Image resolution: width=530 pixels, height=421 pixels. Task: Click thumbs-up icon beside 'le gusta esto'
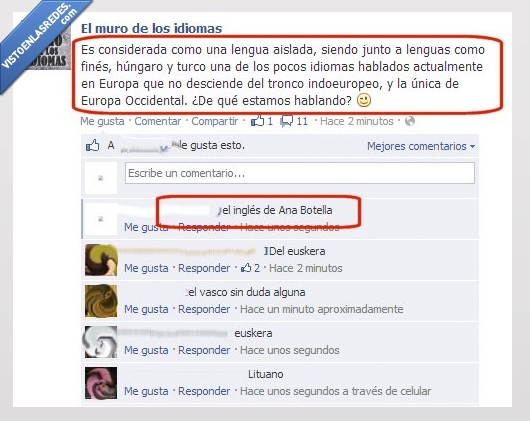(92, 146)
